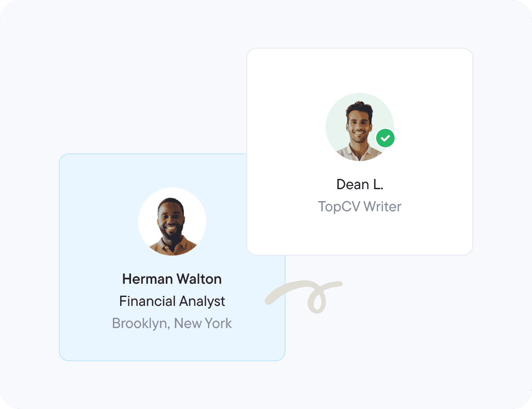Select the Herman Walton name text

click(172, 279)
